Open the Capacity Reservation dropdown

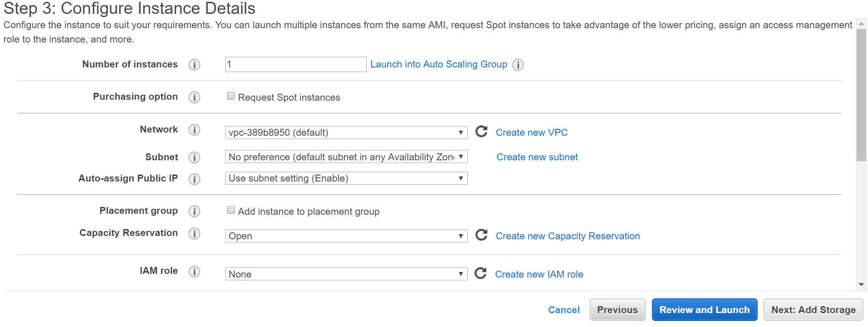click(346, 236)
